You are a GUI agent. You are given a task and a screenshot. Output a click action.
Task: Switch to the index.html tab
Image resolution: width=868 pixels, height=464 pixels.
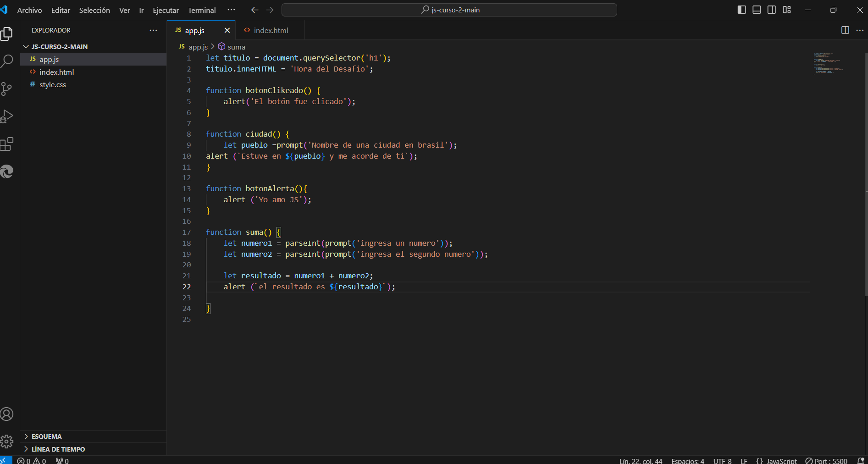(x=270, y=30)
